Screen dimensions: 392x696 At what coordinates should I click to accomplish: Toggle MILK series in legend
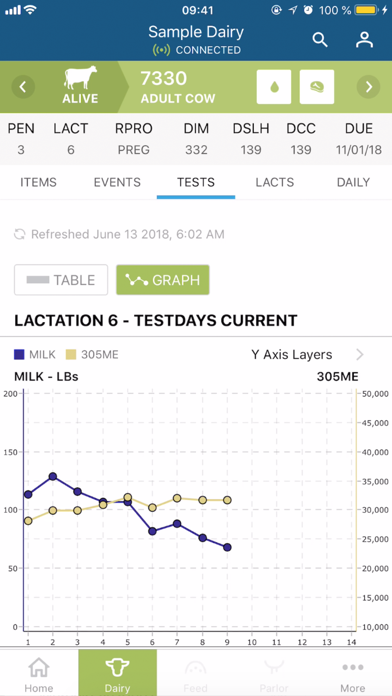[x=35, y=355]
